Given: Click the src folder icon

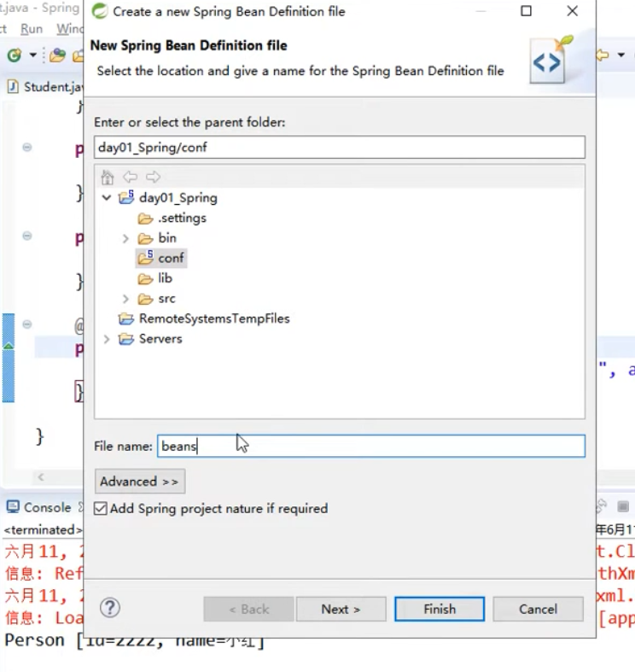Looking at the screenshot, I should (145, 299).
